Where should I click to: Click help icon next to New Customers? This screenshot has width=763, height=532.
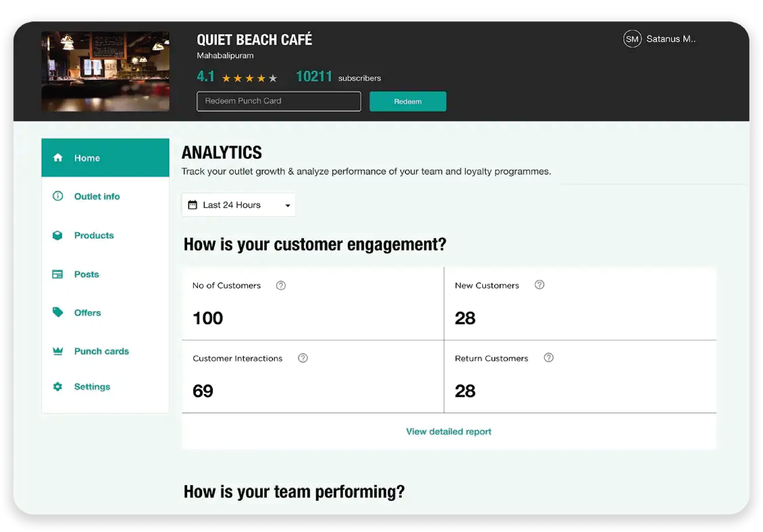(539, 285)
